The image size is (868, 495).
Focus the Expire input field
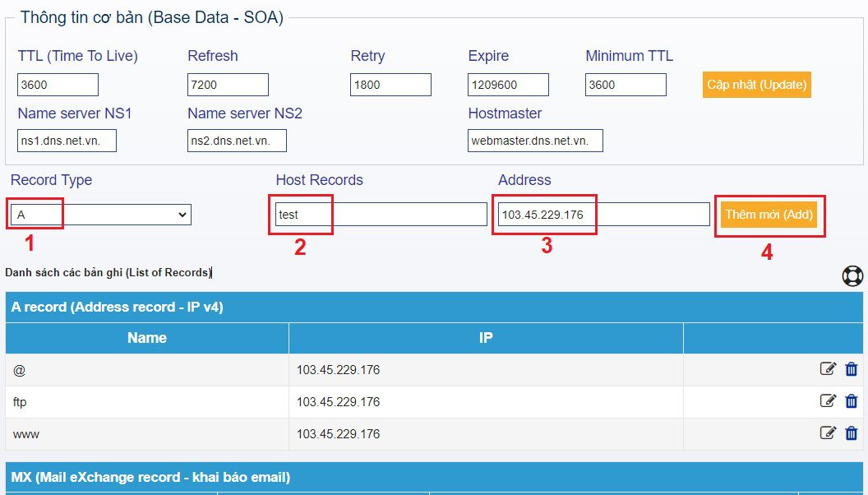tap(508, 85)
